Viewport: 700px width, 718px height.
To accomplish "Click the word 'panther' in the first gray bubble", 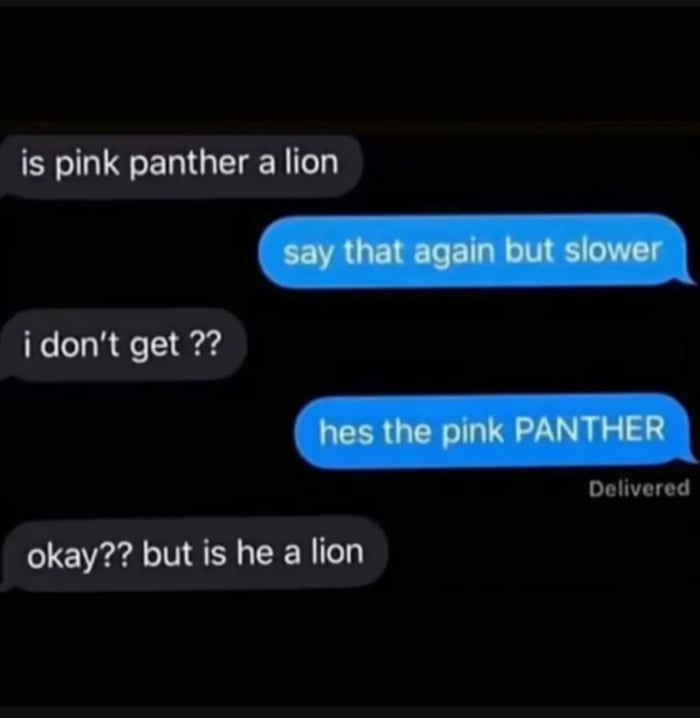I will (x=188, y=163).
